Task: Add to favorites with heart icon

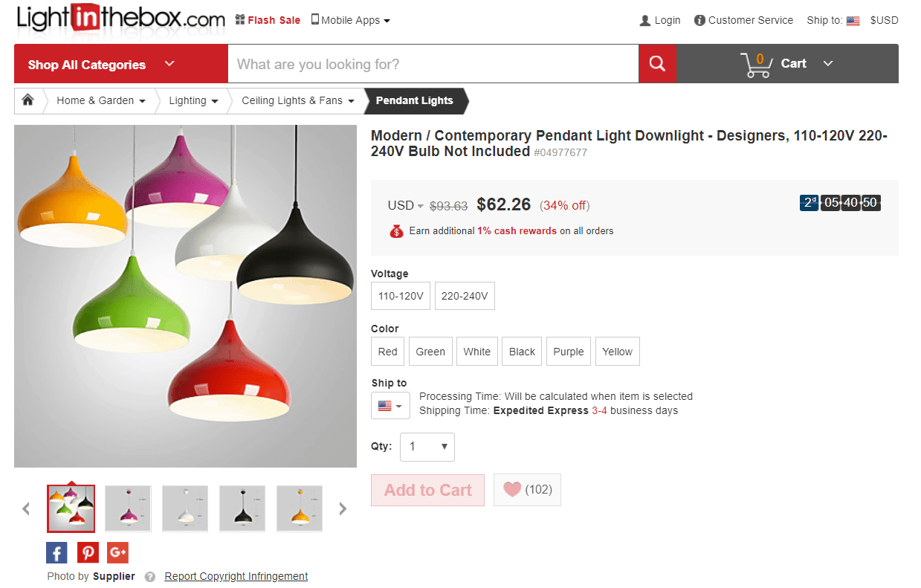Action: tap(527, 490)
